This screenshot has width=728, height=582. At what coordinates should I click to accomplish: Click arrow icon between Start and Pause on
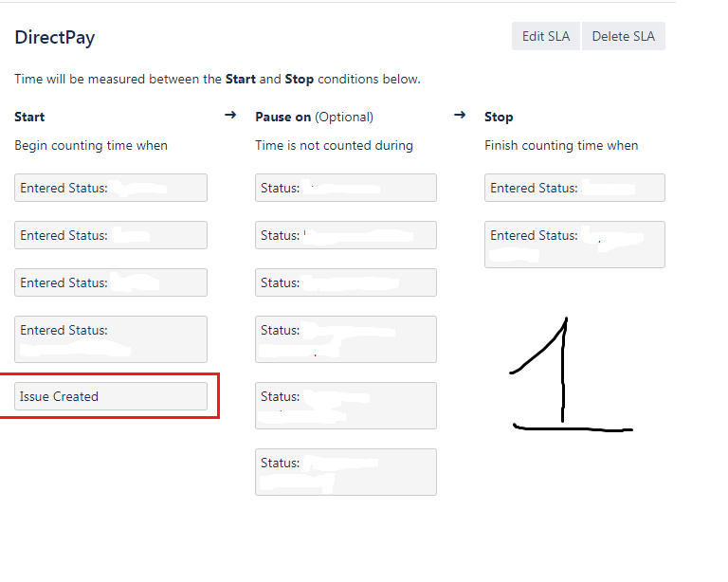[x=230, y=115]
